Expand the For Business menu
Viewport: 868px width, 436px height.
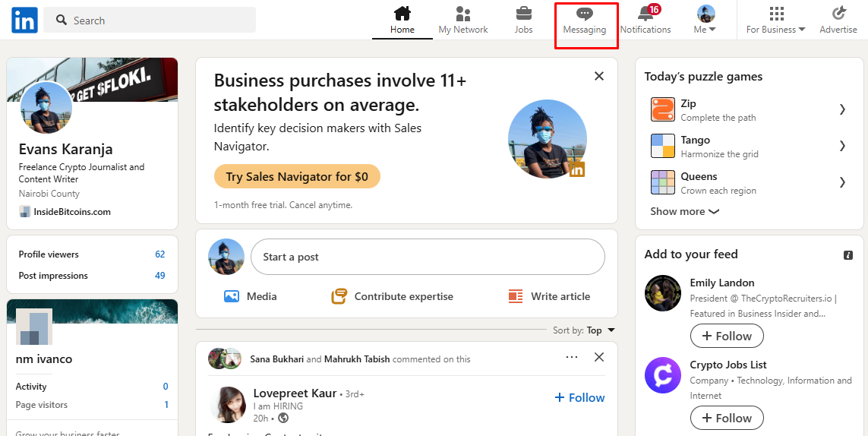point(776,21)
